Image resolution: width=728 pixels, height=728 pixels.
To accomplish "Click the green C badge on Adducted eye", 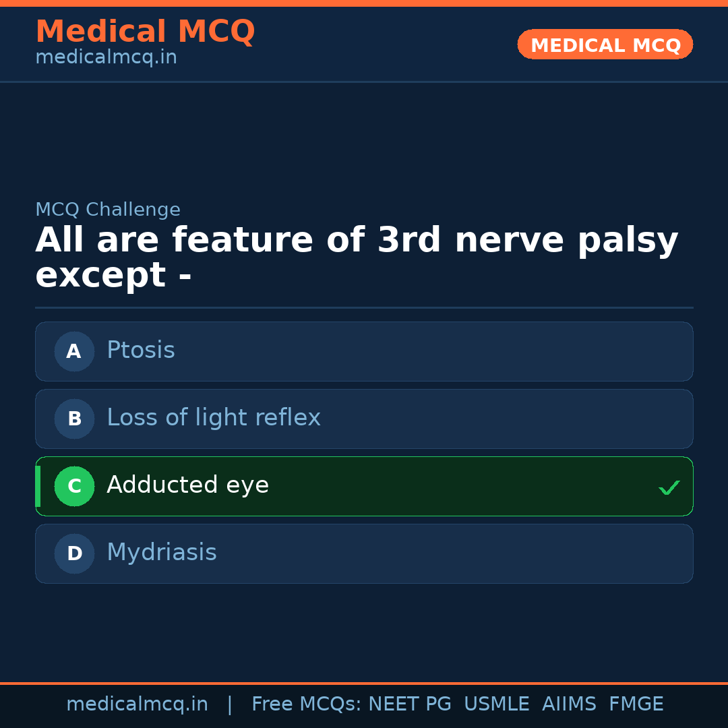I will pyautogui.click(x=74, y=486).
